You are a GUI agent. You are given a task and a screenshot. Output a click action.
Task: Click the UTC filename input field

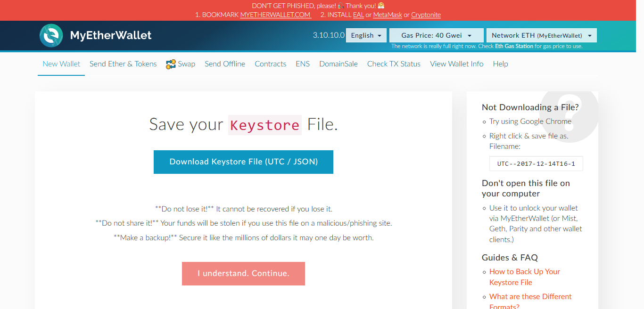click(536, 163)
